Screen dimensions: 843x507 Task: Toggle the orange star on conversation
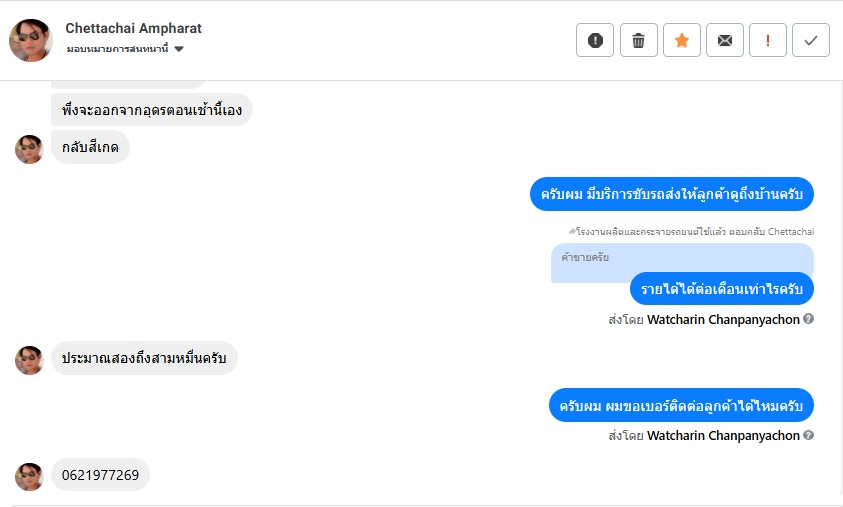pyautogui.click(x=681, y=40)
